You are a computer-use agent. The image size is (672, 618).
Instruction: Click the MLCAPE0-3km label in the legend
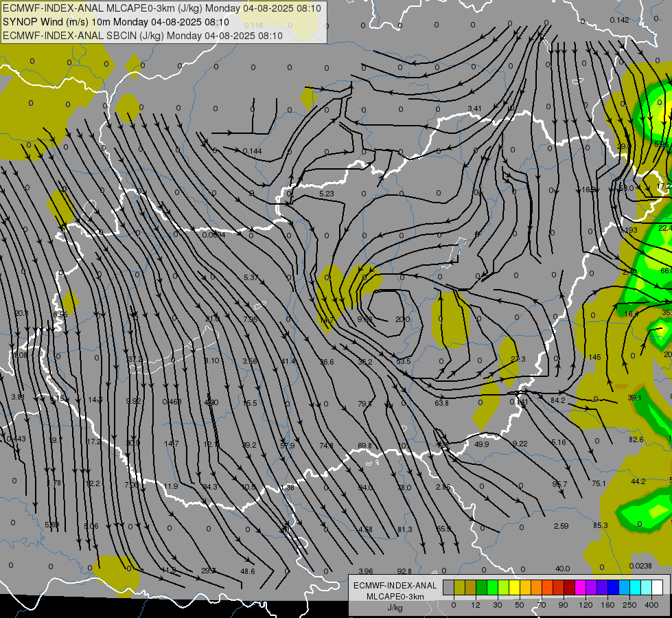pos(395,597)
